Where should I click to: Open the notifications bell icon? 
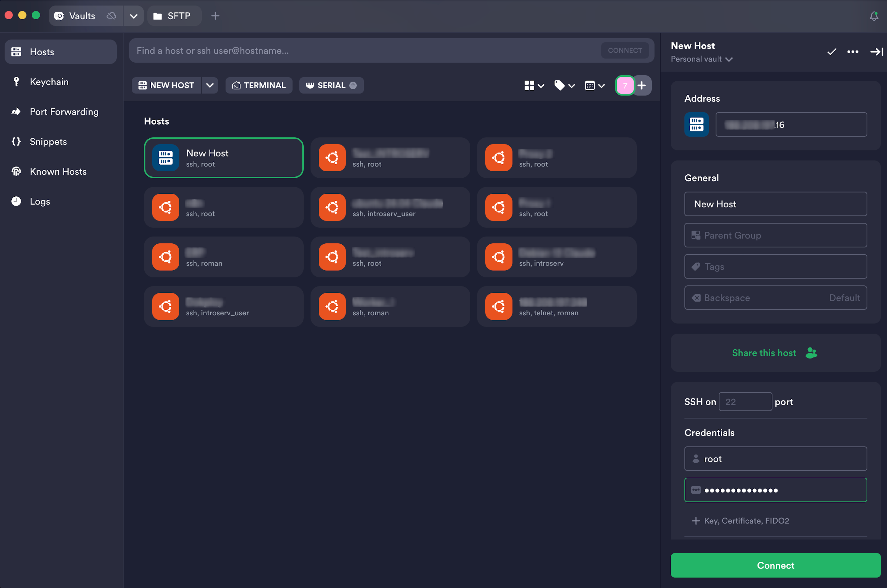[873, 16]
